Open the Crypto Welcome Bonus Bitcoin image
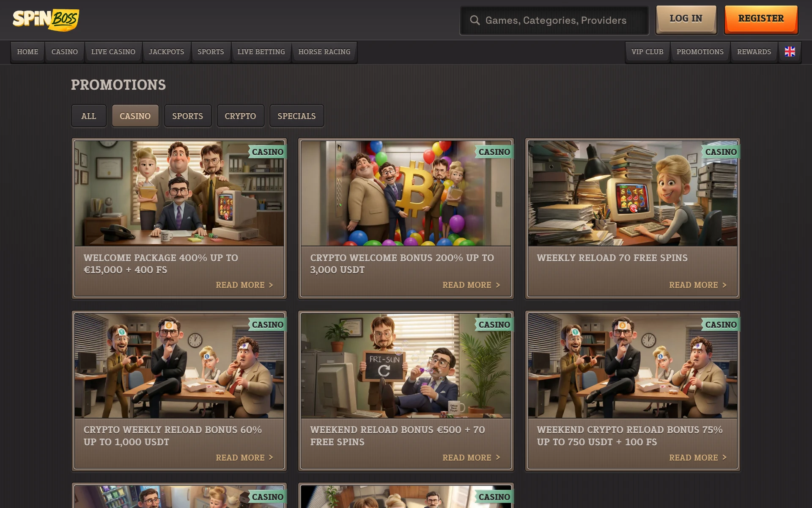812x508 pixels. point(406,193)
